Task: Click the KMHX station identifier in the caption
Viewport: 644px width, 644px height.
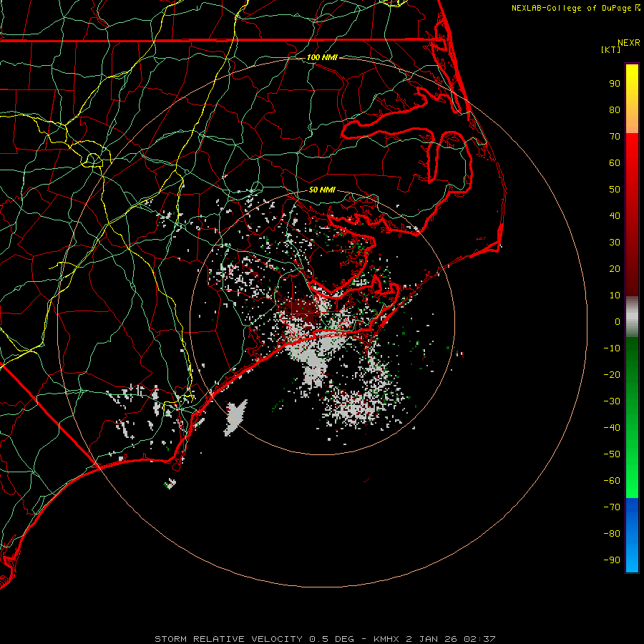Action: pos(386,639)
